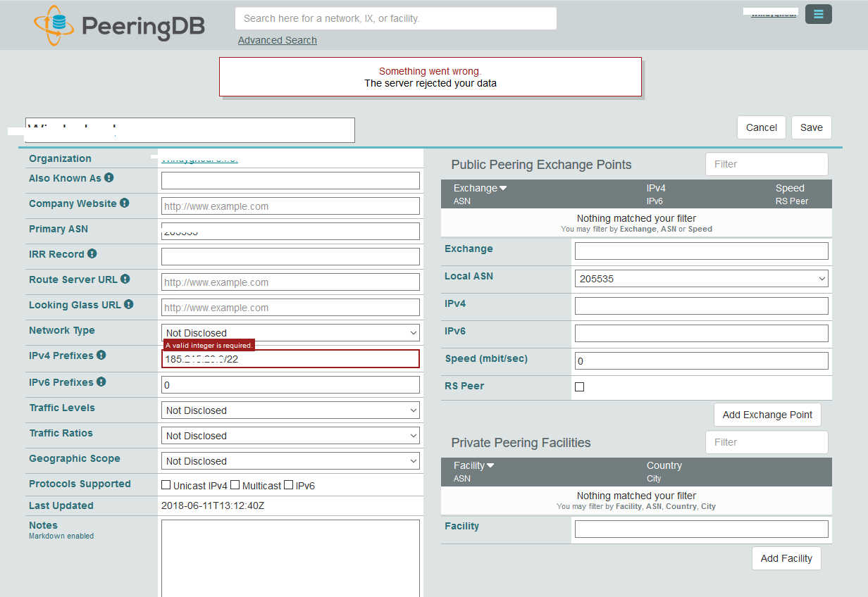Show info tooltip for IPv4 Prefixes
Screen dimensions: 868x597
pyautogui.click(x=101, y=356)
